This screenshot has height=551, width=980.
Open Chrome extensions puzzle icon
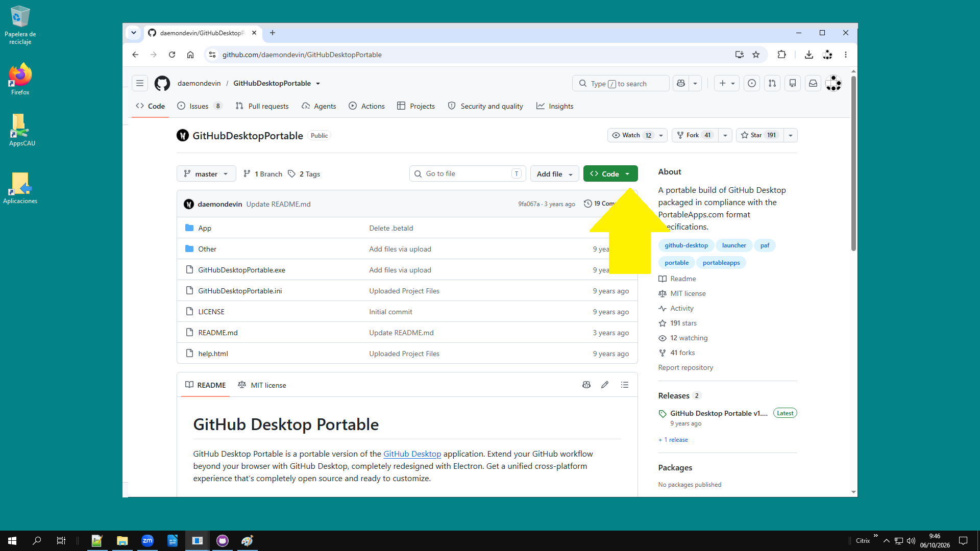tap(781, 55)
